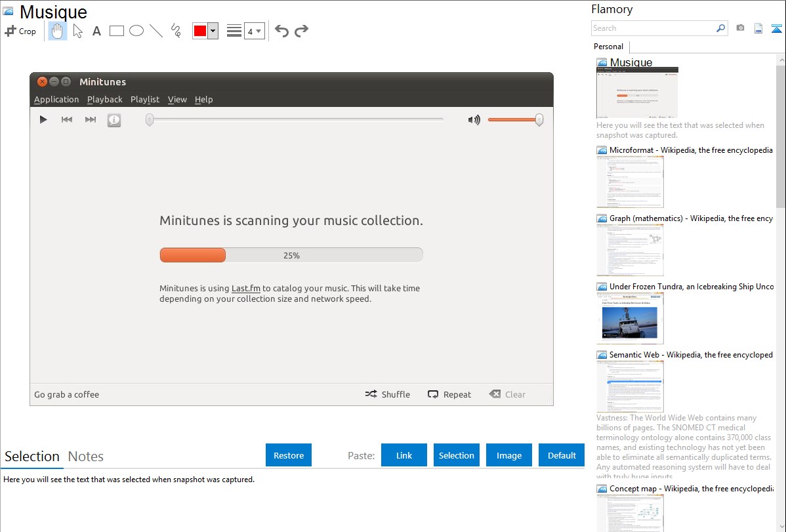Click the Minitunes maximize window button
This screenshot has width=786, height=532.
66,82
